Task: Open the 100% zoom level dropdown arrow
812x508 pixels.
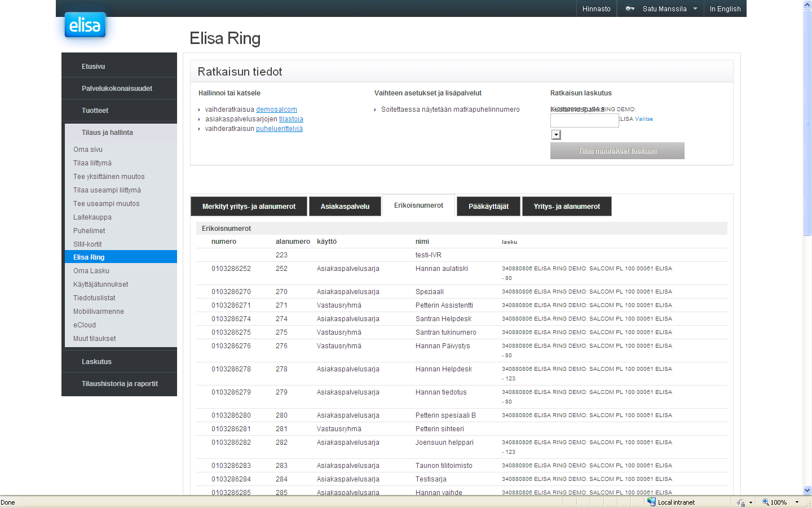Action: (x=797, y=502)
